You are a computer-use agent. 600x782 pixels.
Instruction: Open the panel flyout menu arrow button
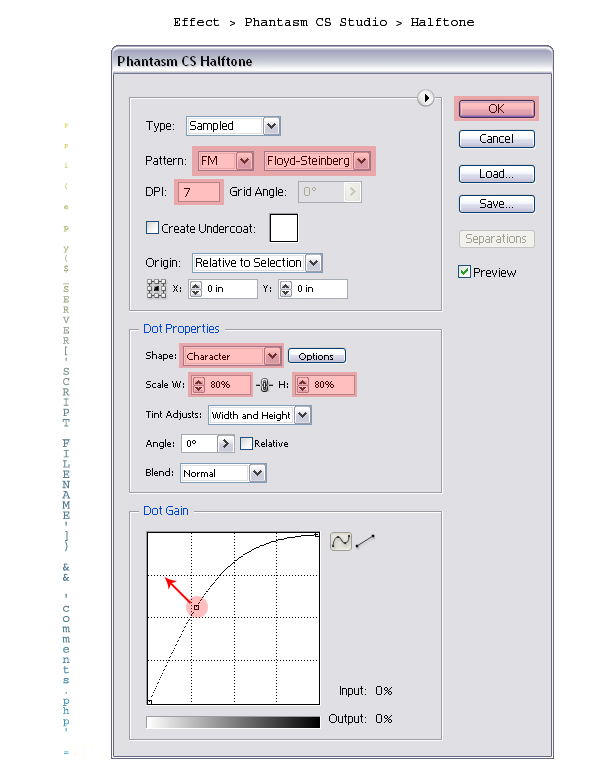click(x=425, y=98)
